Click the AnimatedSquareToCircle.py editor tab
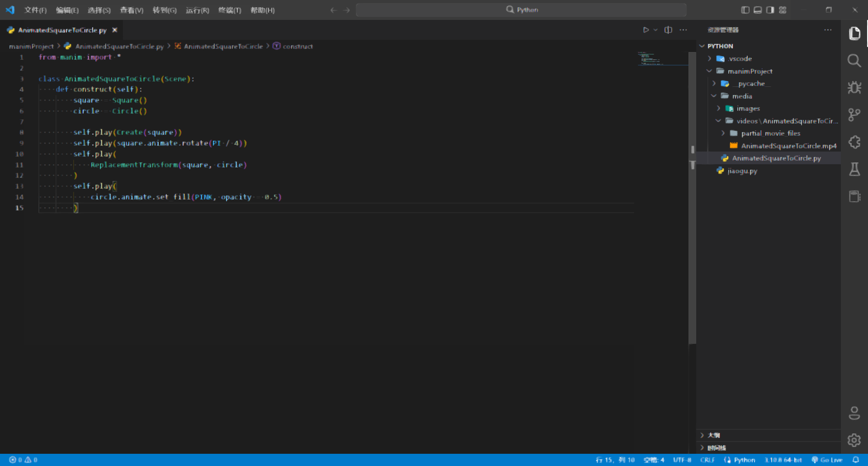 pyautogui.click(x=62, y=30)
